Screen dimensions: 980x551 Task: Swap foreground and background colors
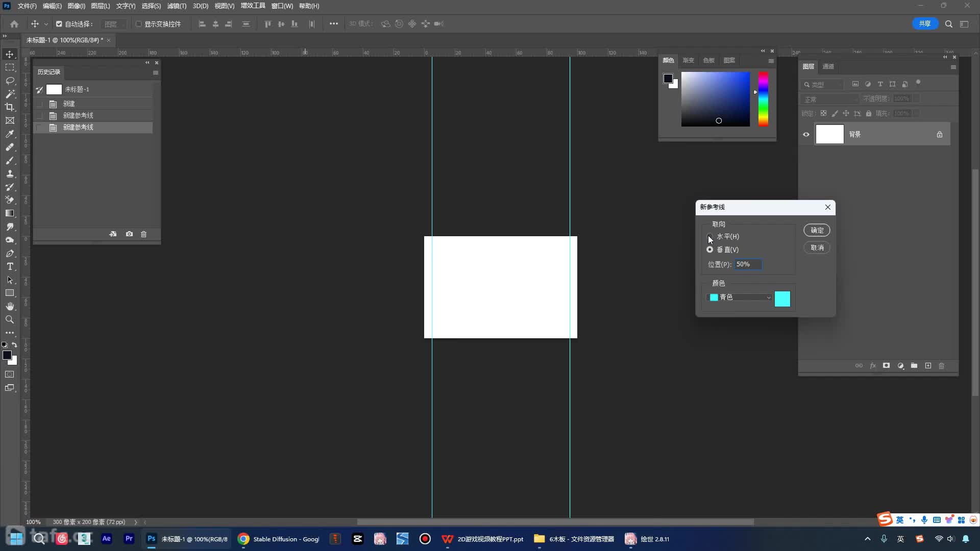click(x=14, y=345)
